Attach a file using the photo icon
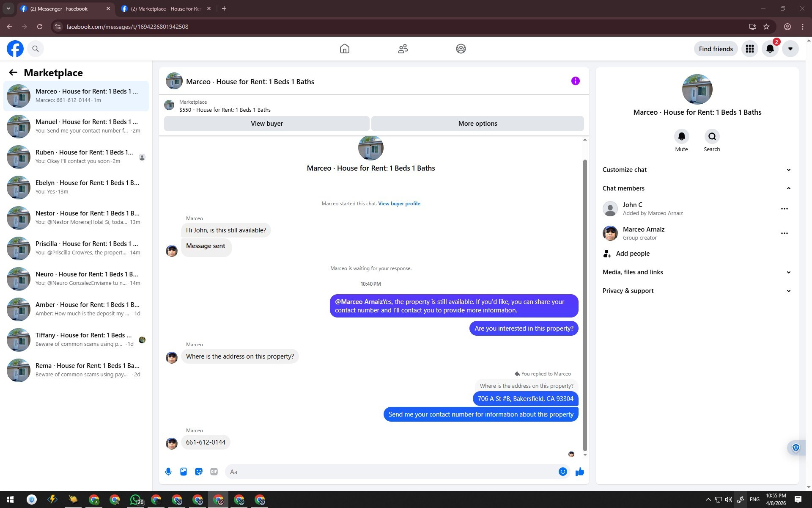The width and height of the screenshot is (812, 508). (x=184, y=472)
